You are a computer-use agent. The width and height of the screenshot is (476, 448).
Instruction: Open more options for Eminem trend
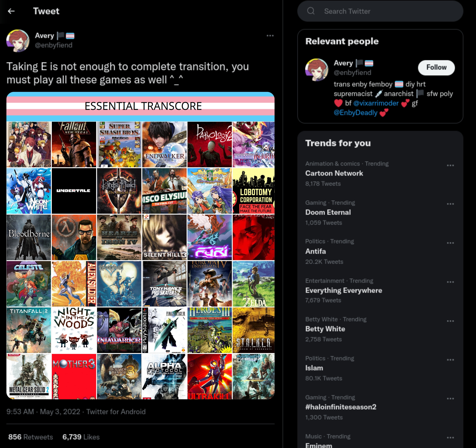click(x=450, y=438)
